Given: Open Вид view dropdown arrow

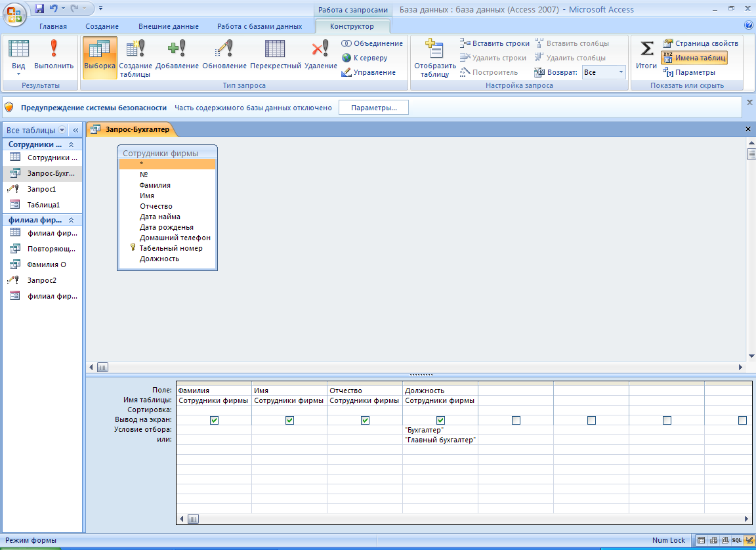Looking at the screenshot, I should point(19,74).
